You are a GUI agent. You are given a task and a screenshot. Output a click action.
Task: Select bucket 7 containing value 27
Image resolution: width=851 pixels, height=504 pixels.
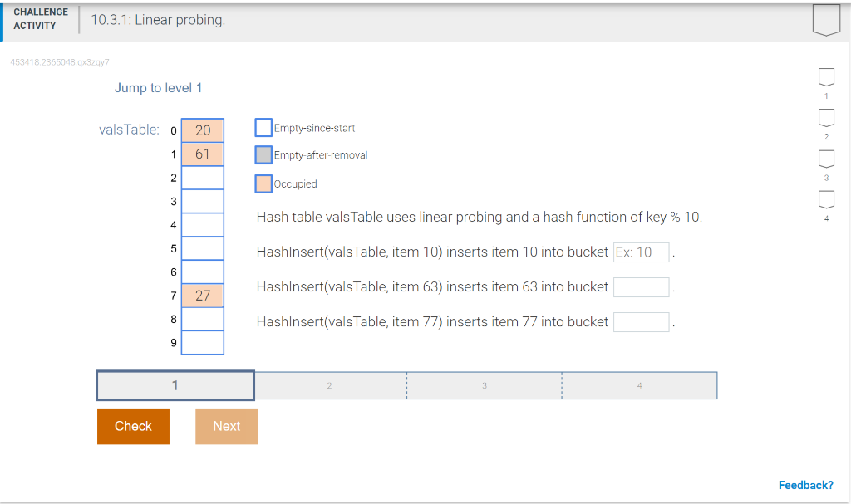[x=202, y=295]
